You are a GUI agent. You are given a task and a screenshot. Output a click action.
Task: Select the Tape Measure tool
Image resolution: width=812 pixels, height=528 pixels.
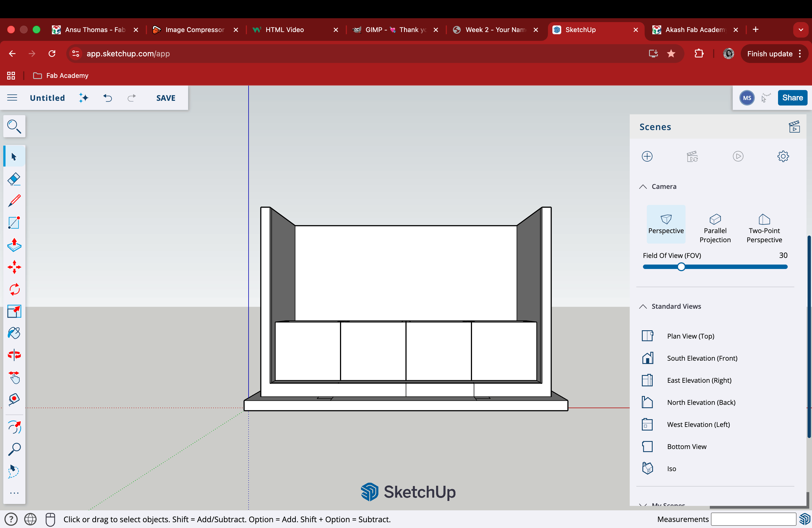[14, 399]
